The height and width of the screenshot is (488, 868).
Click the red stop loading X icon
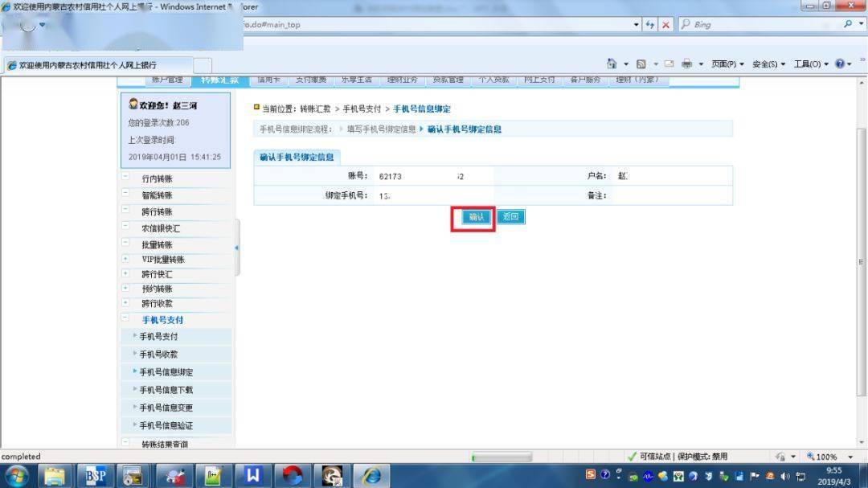click(666, 25)
